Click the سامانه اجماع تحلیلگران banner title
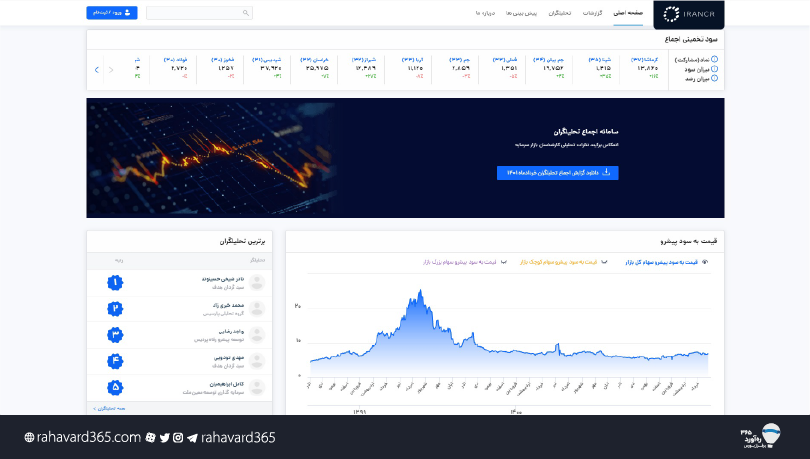Image resolution: width=810 pixels, height=459 pixels. pos(586,132)
